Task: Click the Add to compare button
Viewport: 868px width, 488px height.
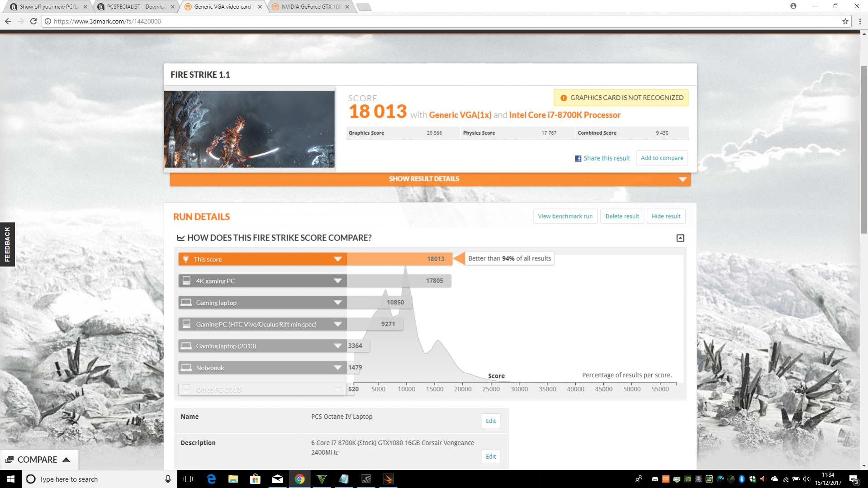Action: [x=662, y=158]
